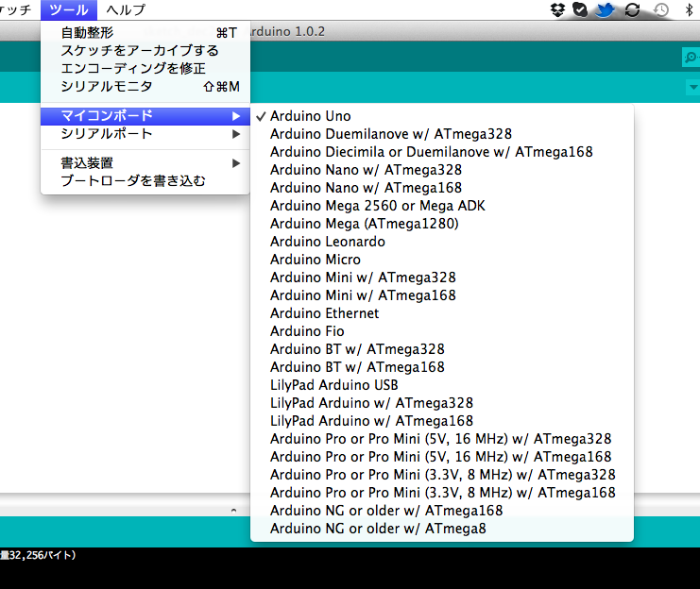Expand the マイコンボード submenu

(x=145, y=116)
